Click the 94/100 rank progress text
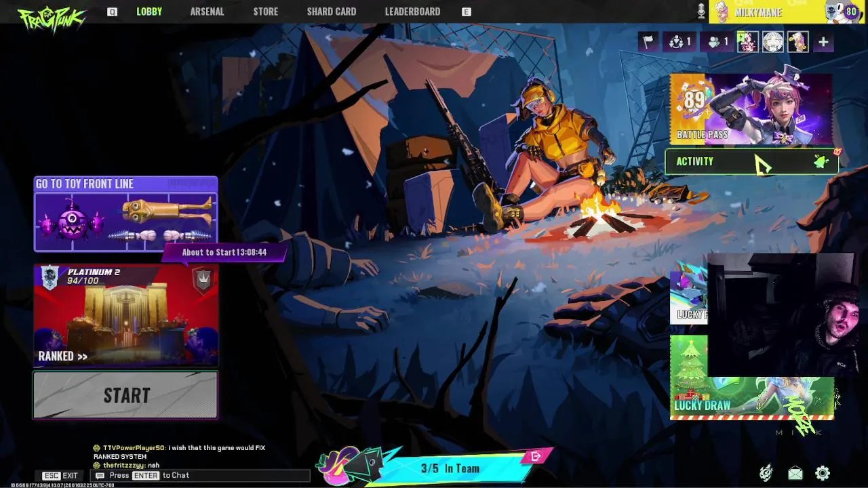Viewport: 868px width, 488px height. point(83,281)
